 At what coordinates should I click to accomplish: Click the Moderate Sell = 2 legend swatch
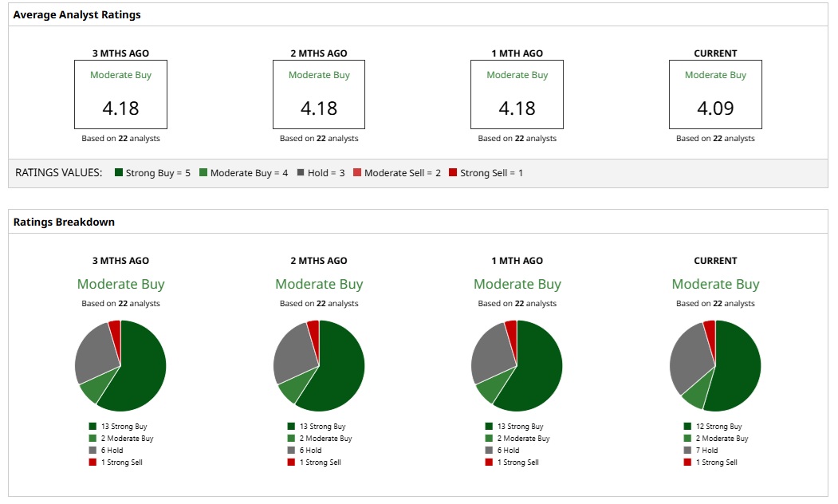point(357,172)
